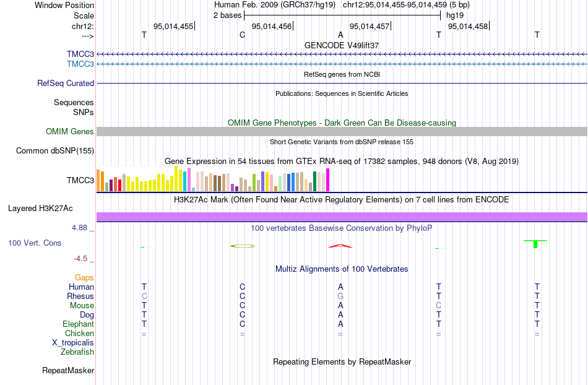Click the 4.88 conservation axis maximum
Viewport: 588px width, 385px height.
click(80, 228)
